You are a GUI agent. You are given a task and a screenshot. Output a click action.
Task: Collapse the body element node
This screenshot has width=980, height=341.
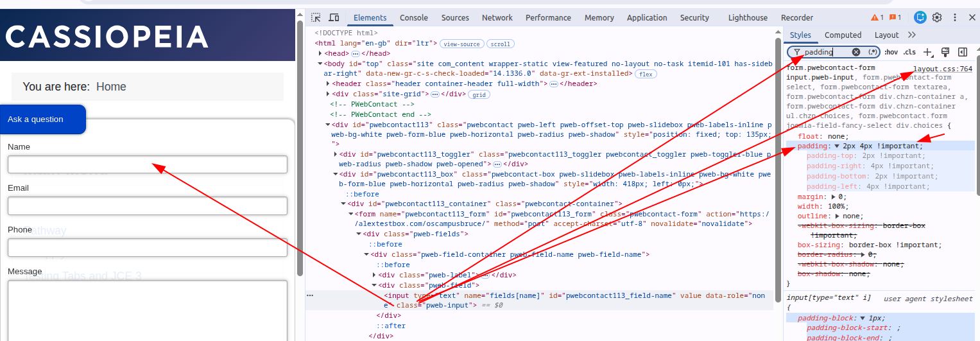point(320,64)
